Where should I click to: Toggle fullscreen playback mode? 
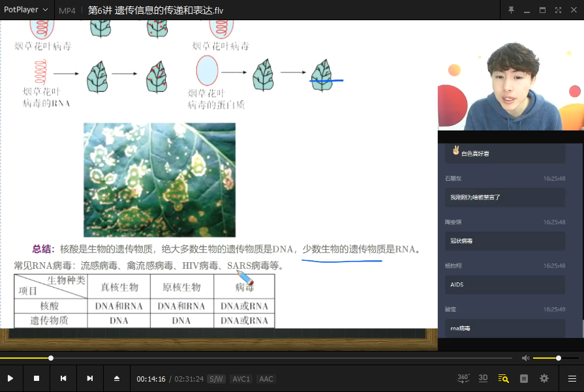coord(558,10)
